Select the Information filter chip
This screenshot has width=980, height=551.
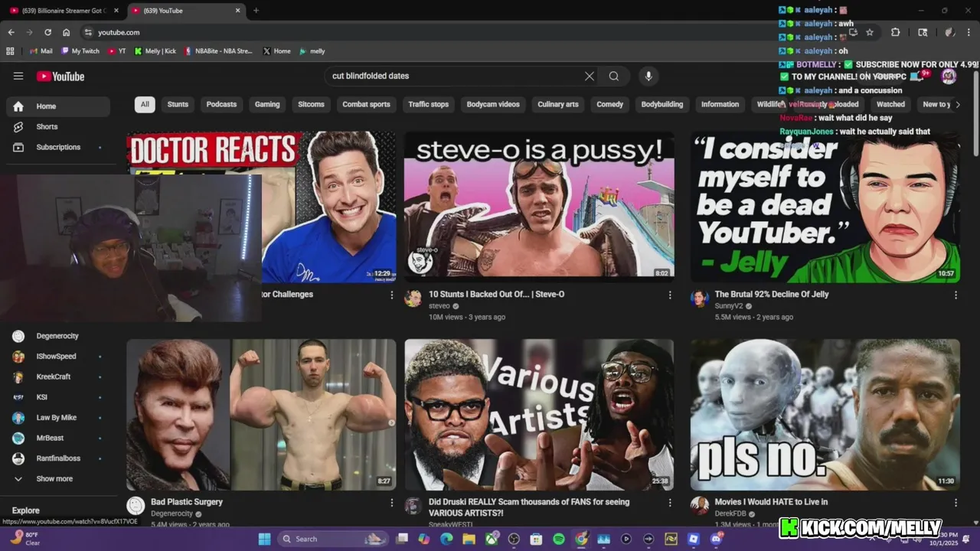click(x=720, y=104)
